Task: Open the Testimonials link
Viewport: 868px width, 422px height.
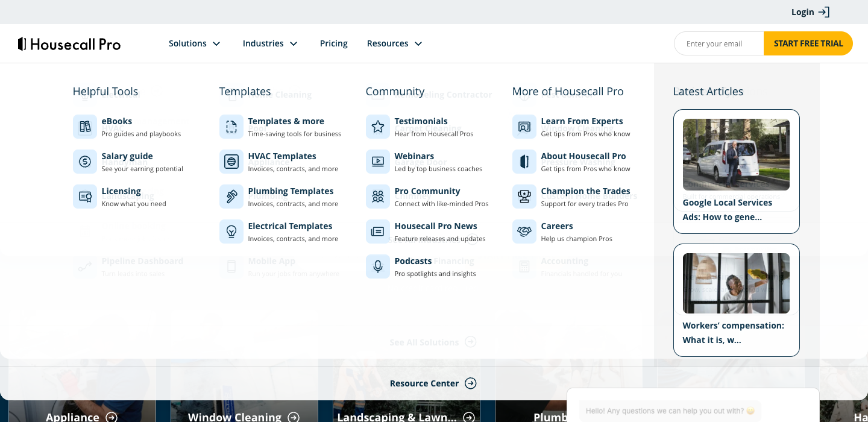Action: click(x=421, y=121)
